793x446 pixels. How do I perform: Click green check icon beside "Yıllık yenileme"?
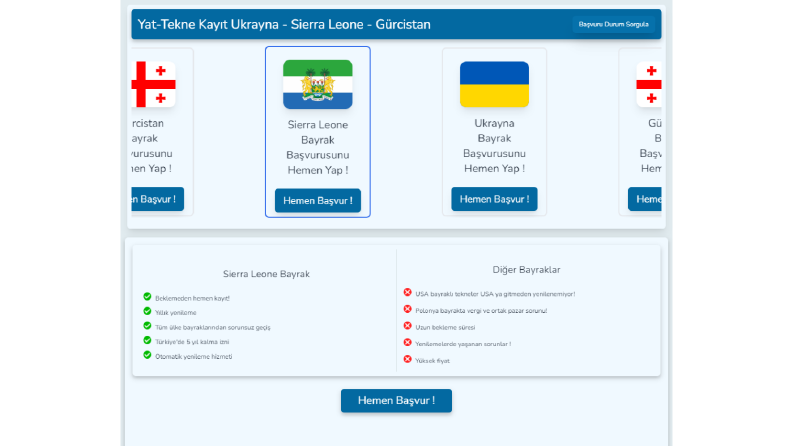pos(147,311)
